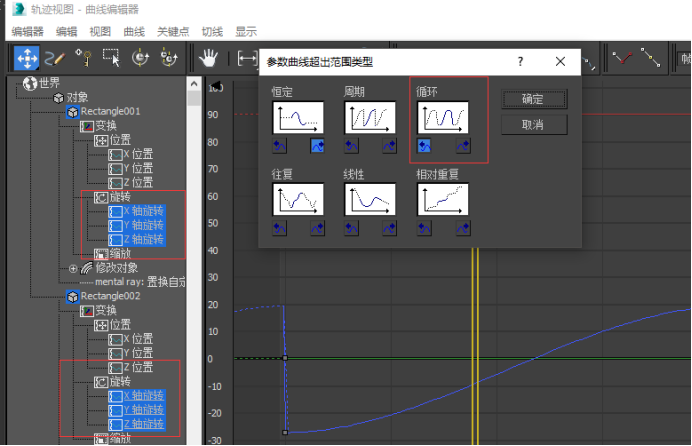Toggle 周期 incoming range button
Screen dimensions: 692x446
351,146
